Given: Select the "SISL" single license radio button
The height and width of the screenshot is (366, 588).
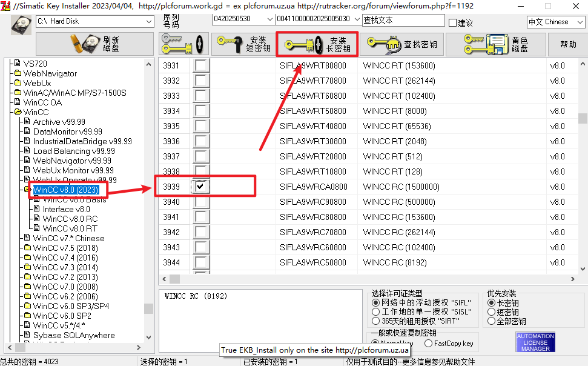Looking at the screenshot, I should click(x=375, y=311).
